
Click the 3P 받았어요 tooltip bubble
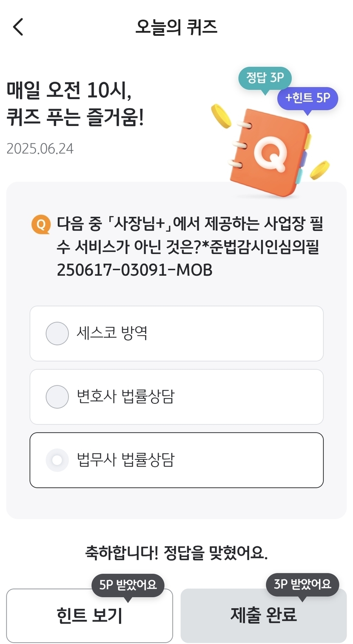[x=302, y=584]
